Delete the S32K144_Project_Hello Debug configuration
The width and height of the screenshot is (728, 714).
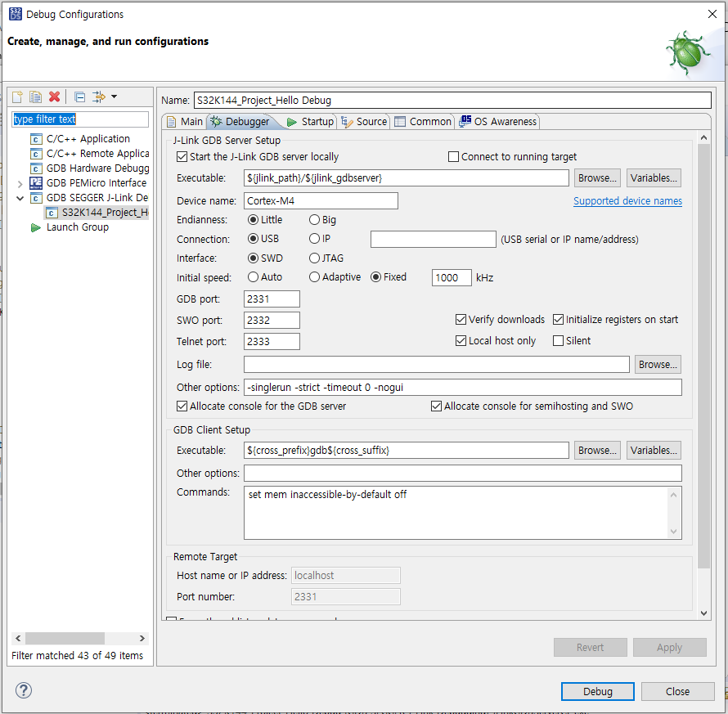tap(54, 97)
